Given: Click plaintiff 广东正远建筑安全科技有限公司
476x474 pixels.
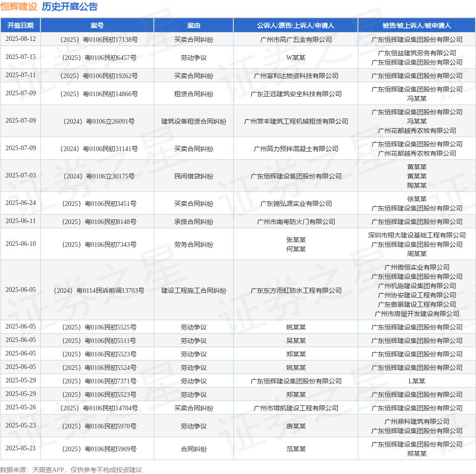Looking at the screenshot, I should click(x=296, y=94).
